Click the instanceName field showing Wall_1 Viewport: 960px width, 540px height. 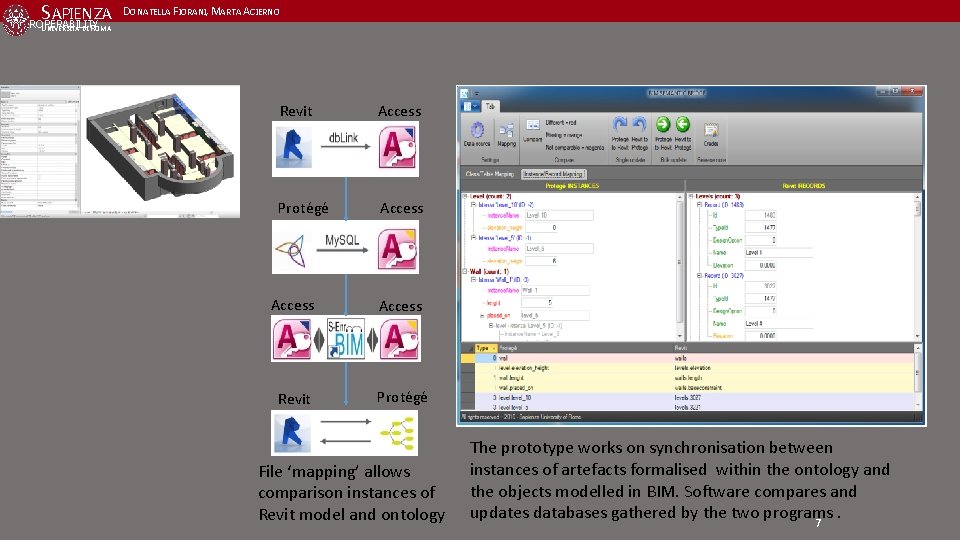(555, 290)
